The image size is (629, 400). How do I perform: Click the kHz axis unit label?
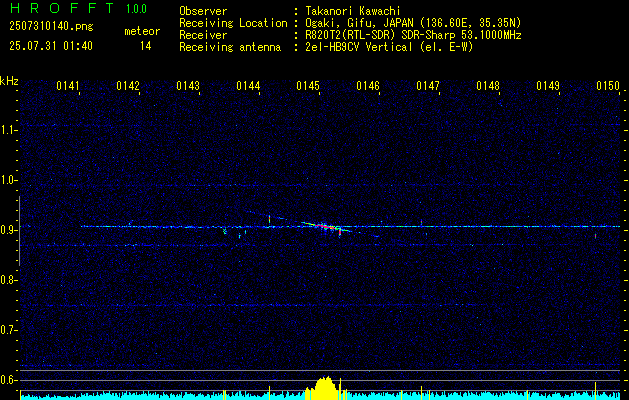click(x=9, y=81)
